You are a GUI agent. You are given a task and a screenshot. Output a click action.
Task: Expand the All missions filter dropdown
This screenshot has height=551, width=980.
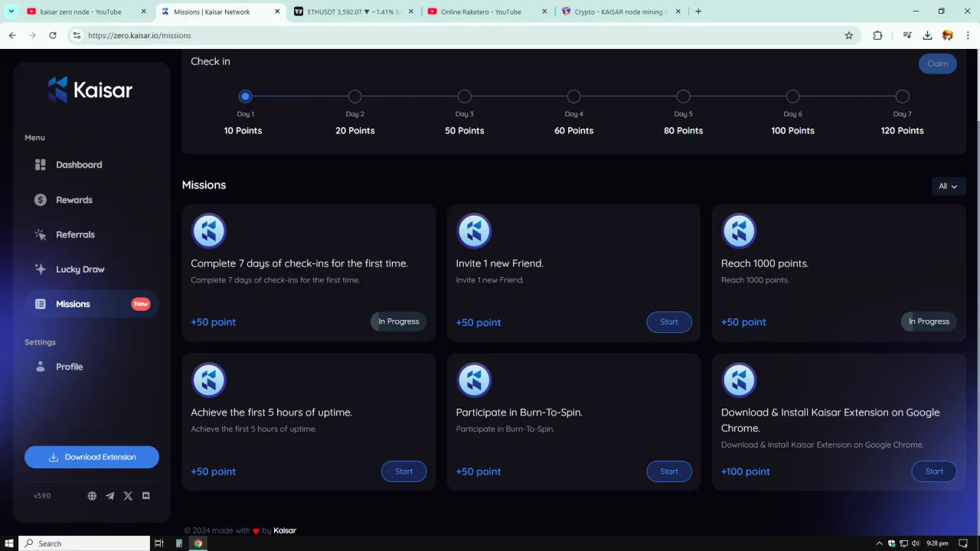(949, 186)
